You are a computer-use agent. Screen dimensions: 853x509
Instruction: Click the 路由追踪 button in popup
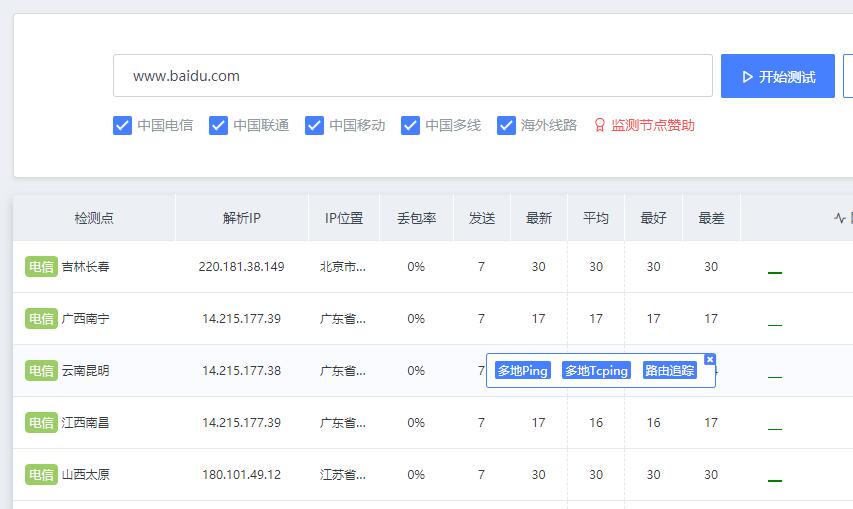670,370
